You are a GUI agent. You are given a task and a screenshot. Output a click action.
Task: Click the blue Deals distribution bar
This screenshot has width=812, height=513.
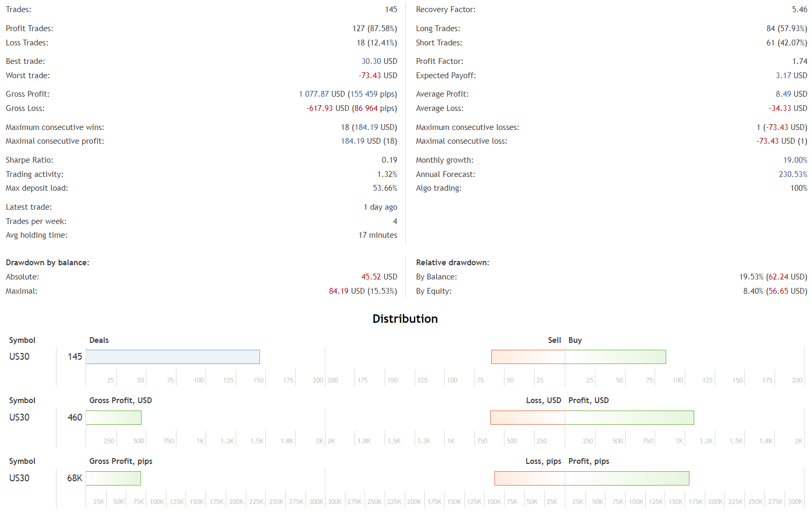point(173,357)
